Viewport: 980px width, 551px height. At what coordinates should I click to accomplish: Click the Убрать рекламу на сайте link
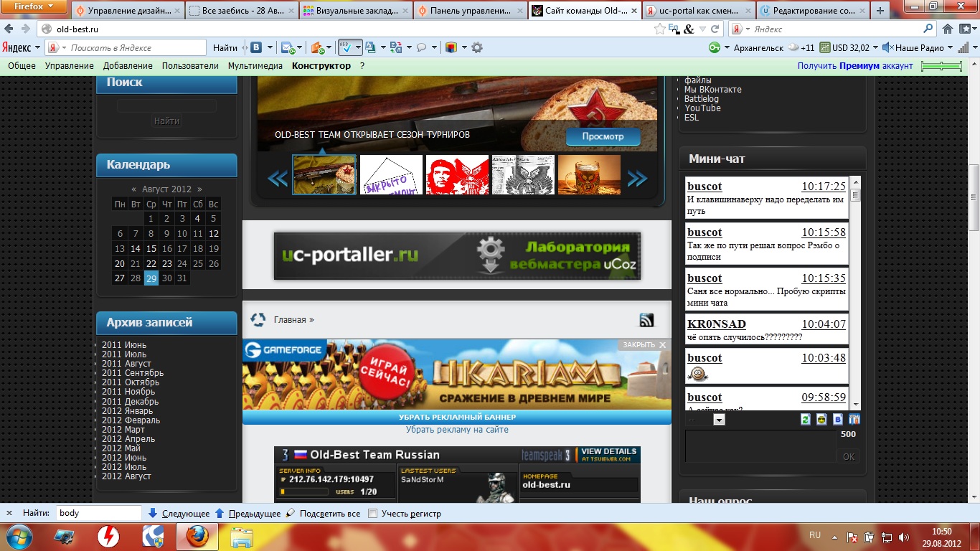tap(457, 430)
